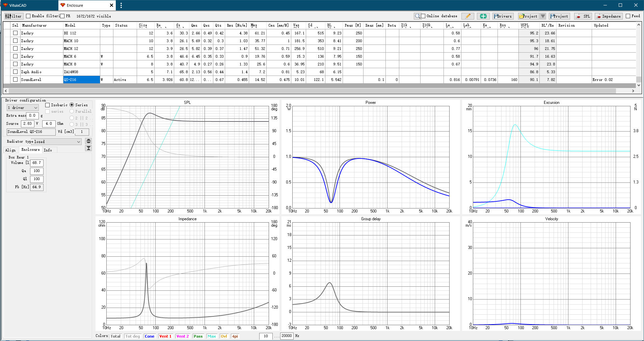Click the minimum frequency 10 field
This screenshot has width=644, height=341.
tap(266, 336)
